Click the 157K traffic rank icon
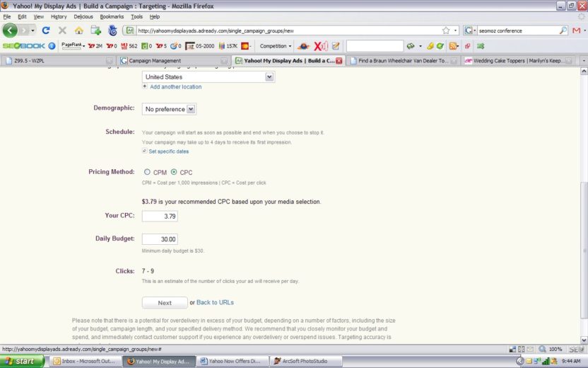 [x=228, y=46]
